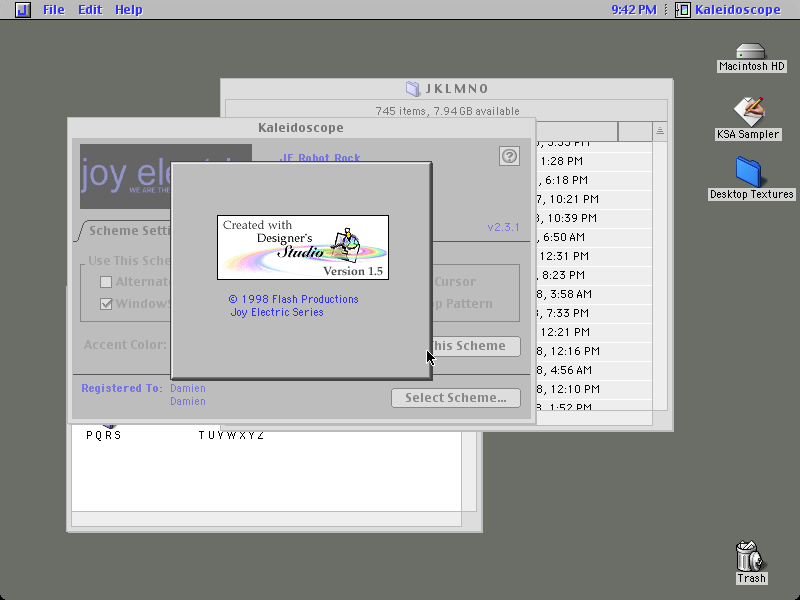Select the 8:23 PM row in JKLMNO
800x600 pixels.
coord(594,275)
